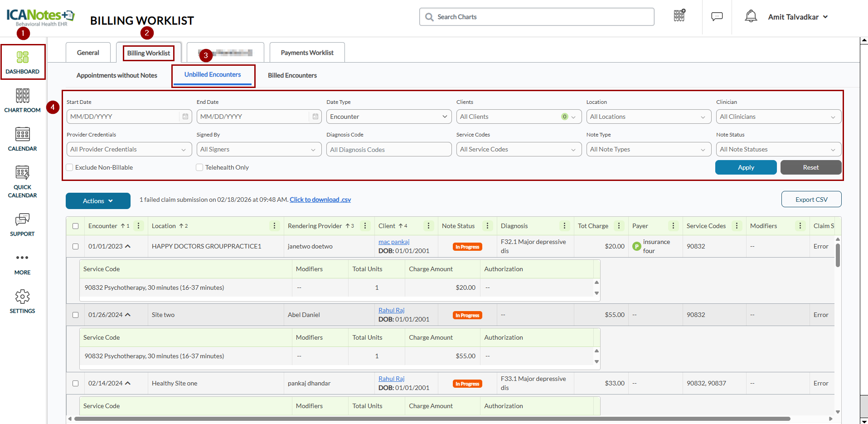Open the Chart Room sidebar icon
The image size is (868, 424).
coord(22,101)
